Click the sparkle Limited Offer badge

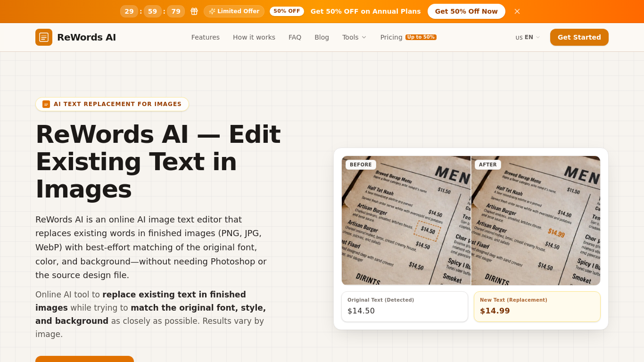pyautogui.click(x=234, y=11)
